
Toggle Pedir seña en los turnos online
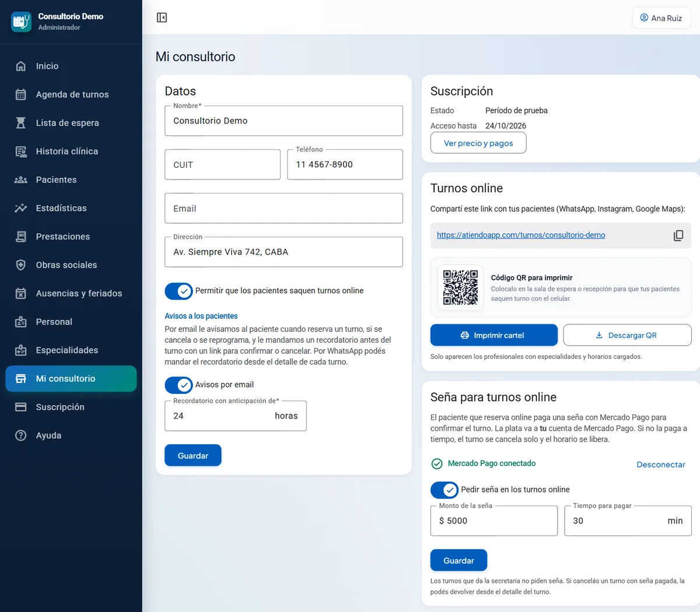click(x=444, y=490)
